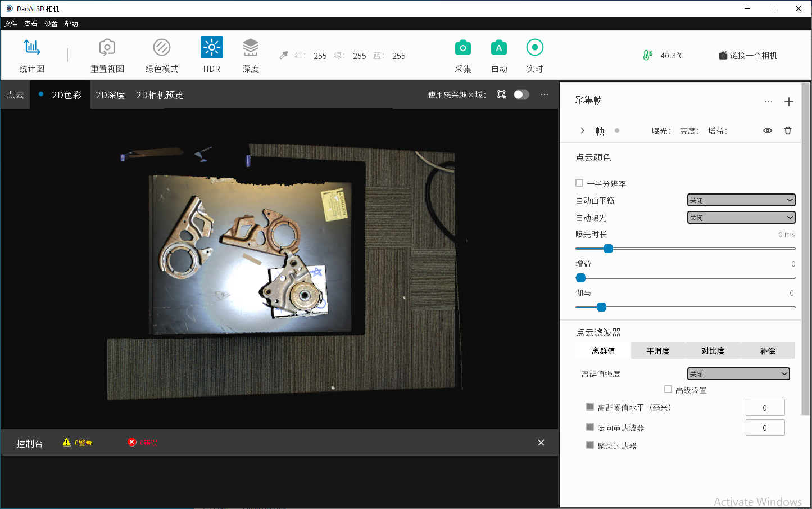
Task: Switch to the 2D相机预览 tab
Action: pyautogui.click(x=160, y=95)
